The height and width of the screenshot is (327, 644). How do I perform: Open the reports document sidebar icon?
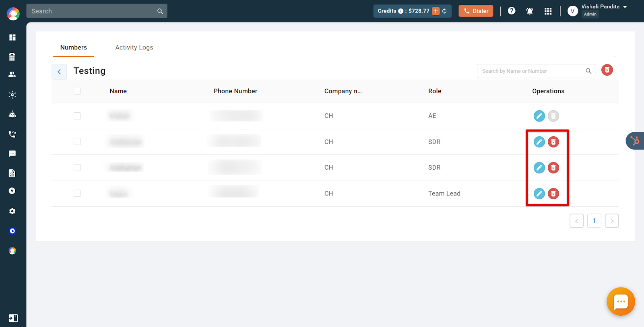pyautogui.click(x=12, y=173)
